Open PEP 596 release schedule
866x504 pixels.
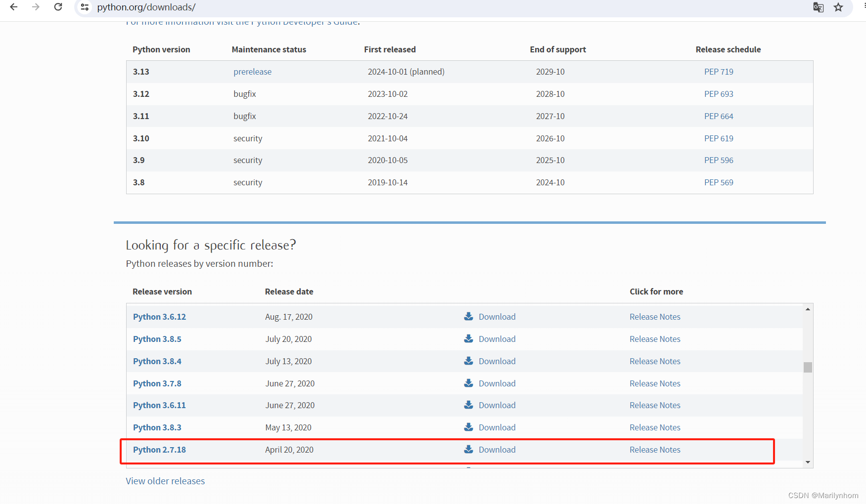coord(719,160)
